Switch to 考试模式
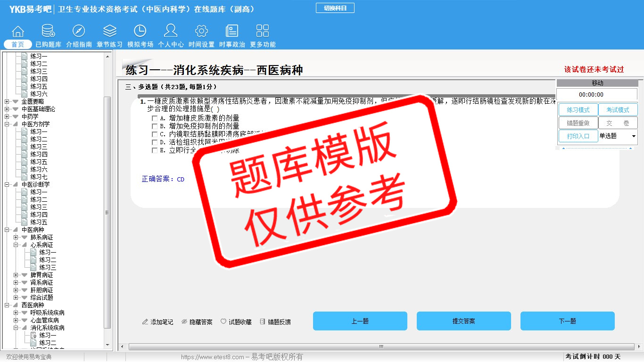644x362 pixels. 618,110
